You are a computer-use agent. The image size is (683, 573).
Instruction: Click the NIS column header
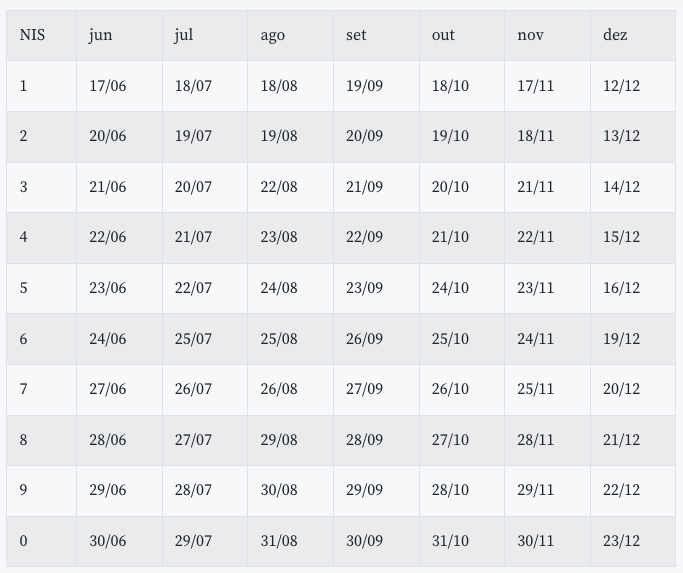[33, 35]
